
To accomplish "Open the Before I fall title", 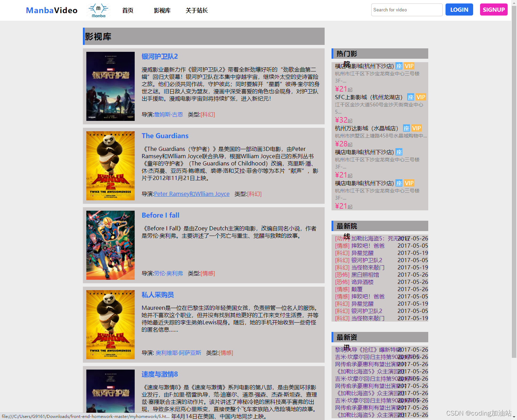I will click(161, 215).
